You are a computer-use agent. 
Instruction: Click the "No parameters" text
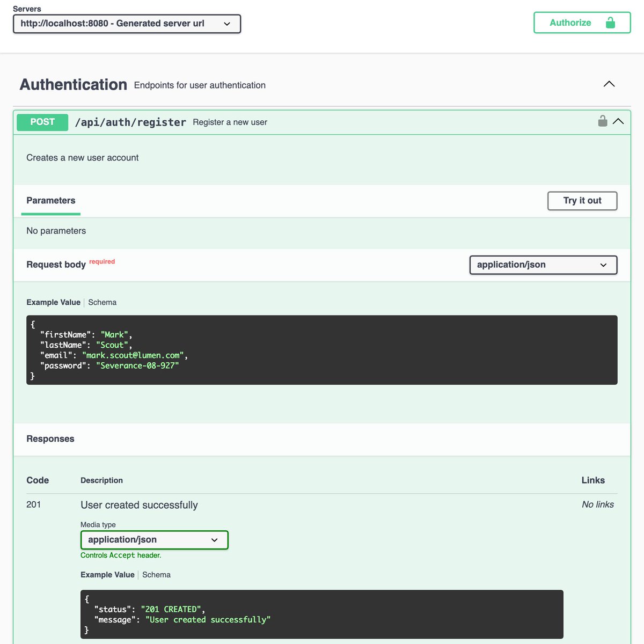click(56, 231)
